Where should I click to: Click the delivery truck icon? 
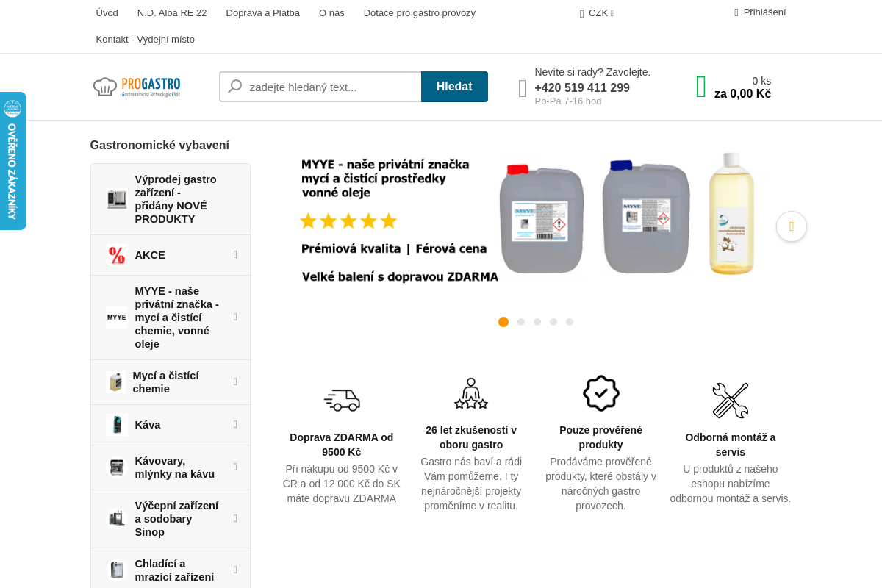(342, 400)
